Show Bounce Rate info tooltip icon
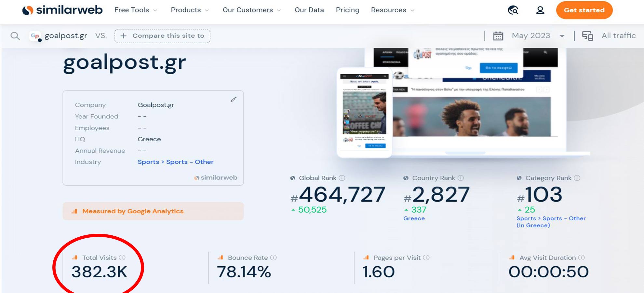 (274, 258)
